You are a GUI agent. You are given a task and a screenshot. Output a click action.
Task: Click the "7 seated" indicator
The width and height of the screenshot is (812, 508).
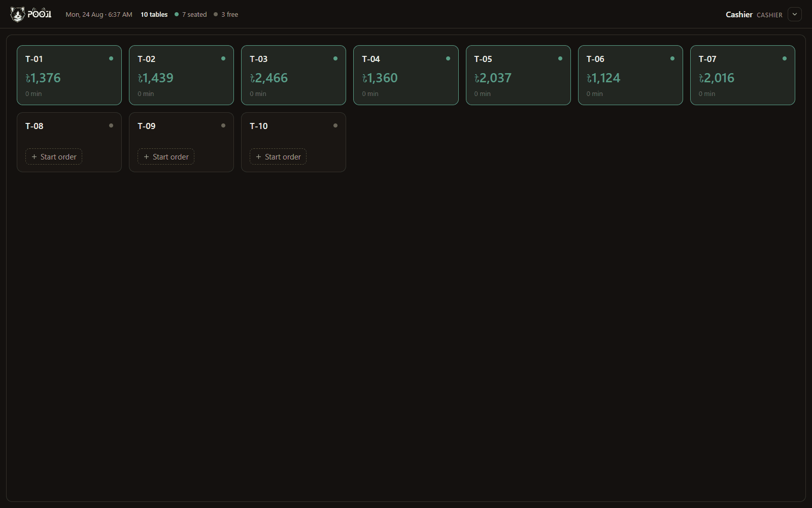coord(191,15)
